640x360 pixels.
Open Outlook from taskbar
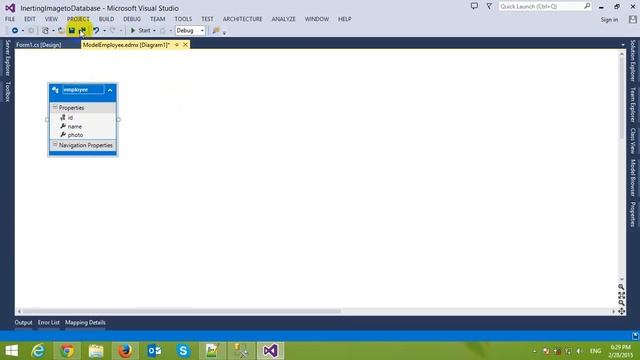click(154, 351)
